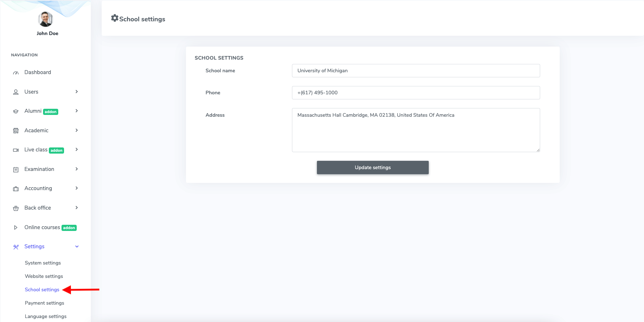Collapse the Settings menu chevron
The width and height of the screenshot is (644, 322).
point(77,246)
